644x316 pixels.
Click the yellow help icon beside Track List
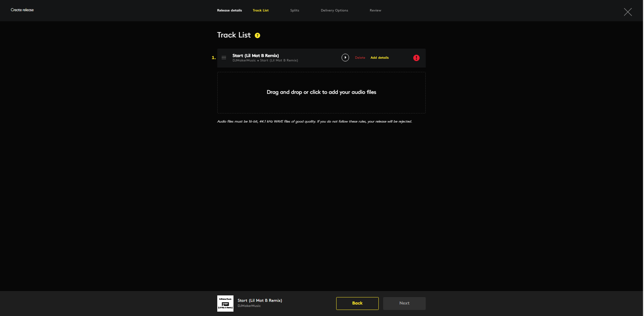[257, 35]
